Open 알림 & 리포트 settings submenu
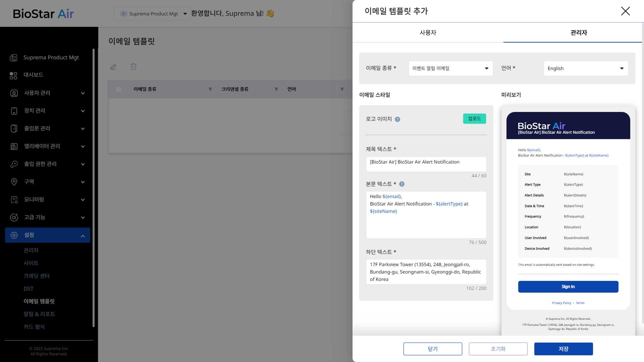The width and height of the screenshot is (644, 362). (39, 314)
